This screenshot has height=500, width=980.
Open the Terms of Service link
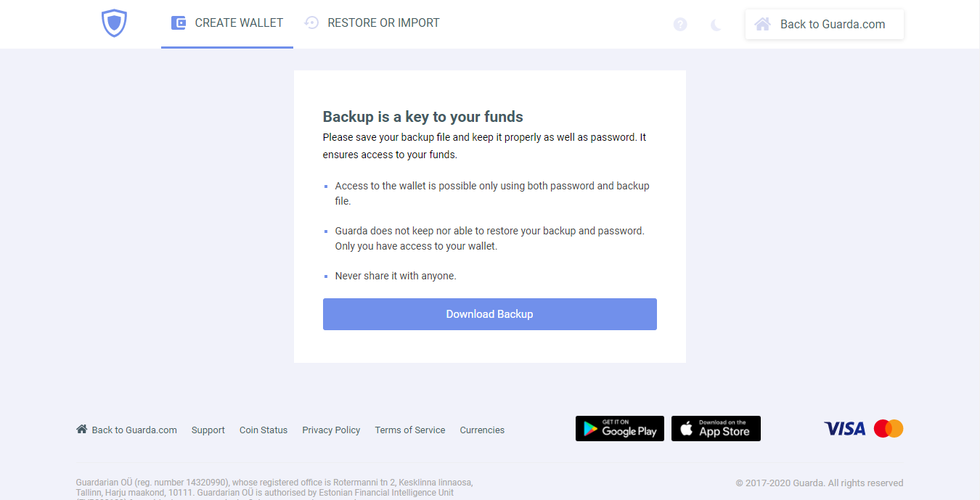coord(410,430)
